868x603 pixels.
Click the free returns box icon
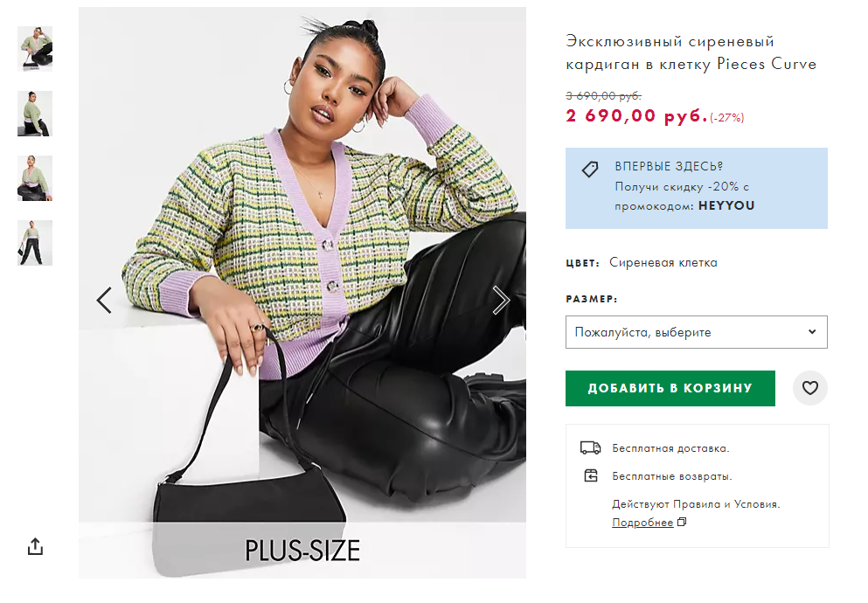coord(591,475)
